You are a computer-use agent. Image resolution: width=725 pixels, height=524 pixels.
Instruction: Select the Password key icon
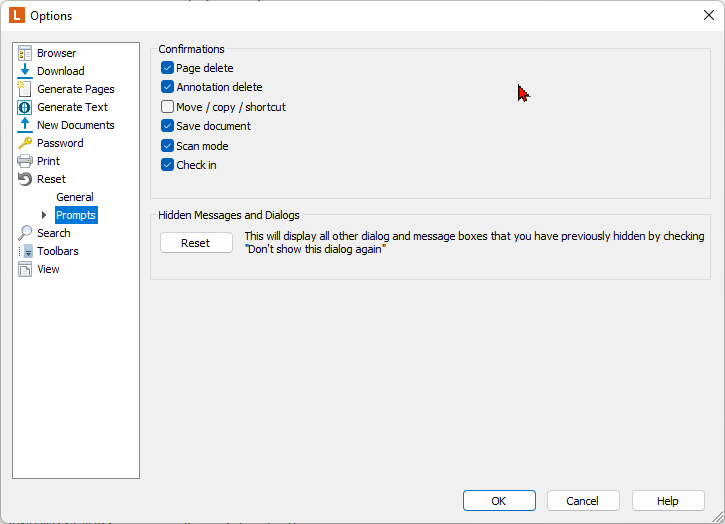[25, 143]
